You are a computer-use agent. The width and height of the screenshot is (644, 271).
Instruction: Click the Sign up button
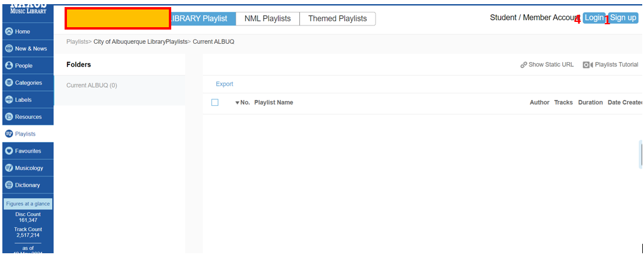coord(623,18)
